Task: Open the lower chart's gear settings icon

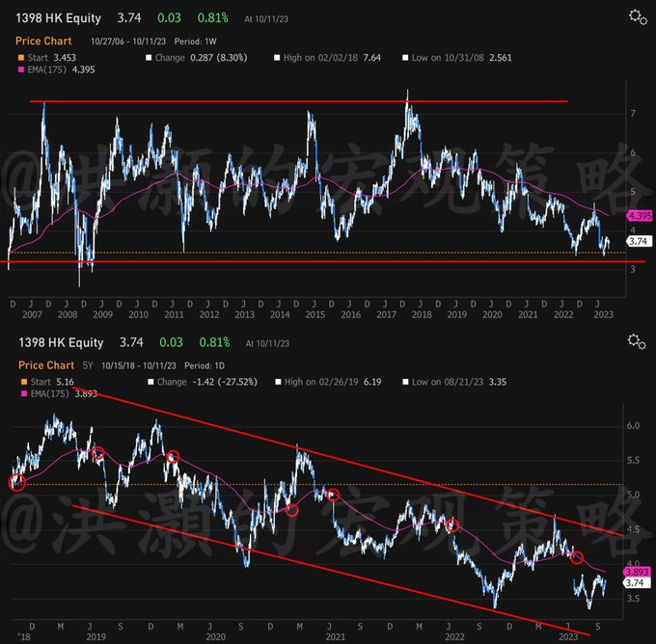Action: 637,341
